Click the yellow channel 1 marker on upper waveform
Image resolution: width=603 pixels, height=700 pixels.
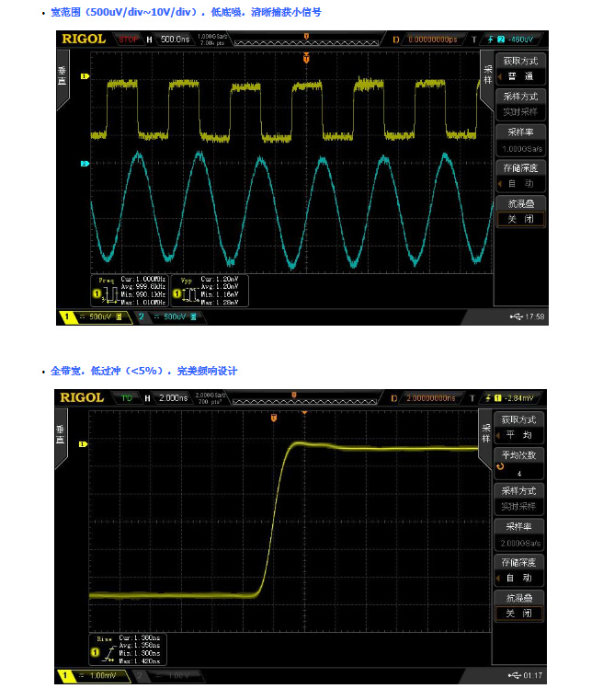tap(85, 76)
